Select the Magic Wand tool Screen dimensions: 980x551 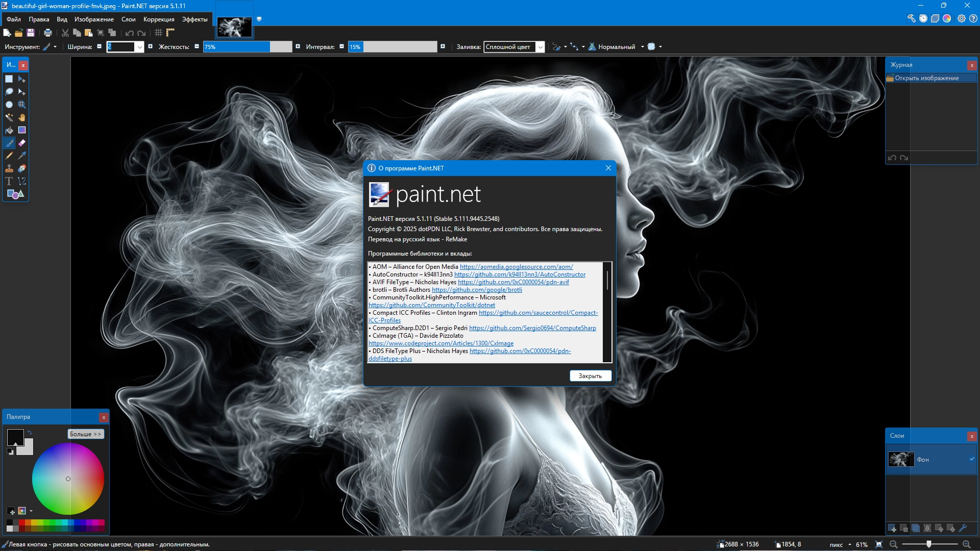(x=9, y=117)
